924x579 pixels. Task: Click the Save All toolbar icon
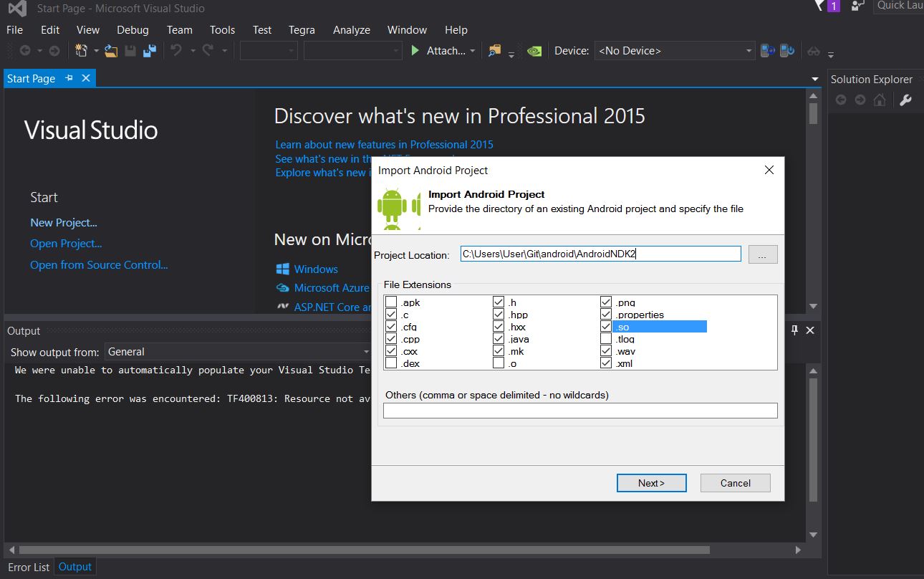150,51
